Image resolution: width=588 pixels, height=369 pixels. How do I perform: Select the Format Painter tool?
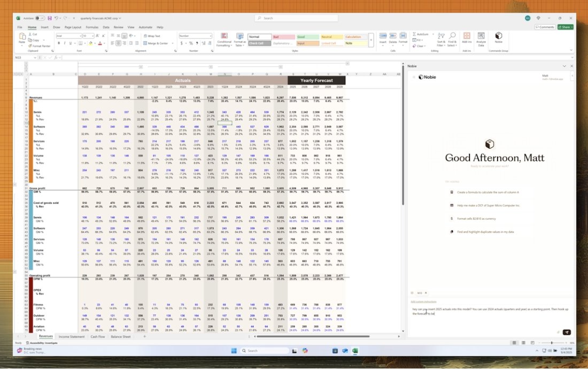point(40,46)
